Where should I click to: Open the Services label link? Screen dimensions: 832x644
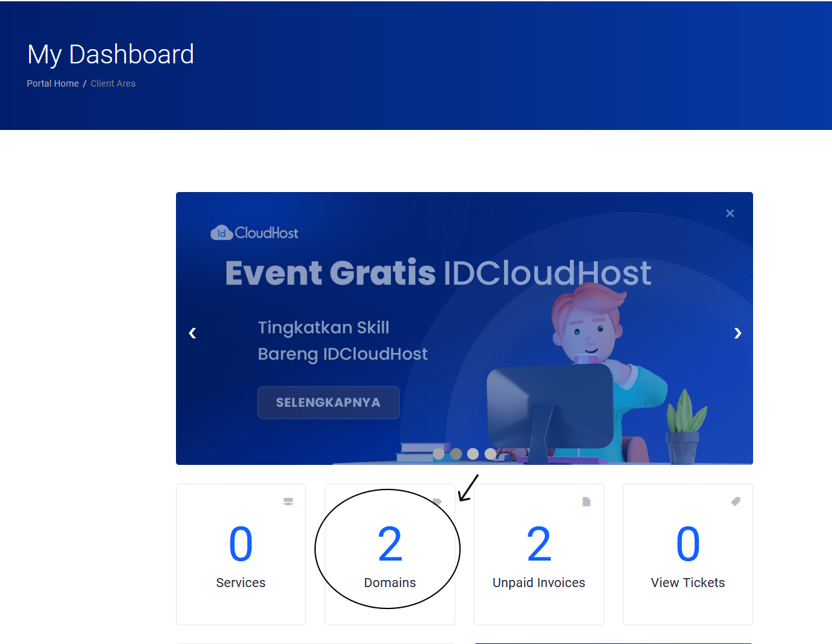(x=241, y=583)
